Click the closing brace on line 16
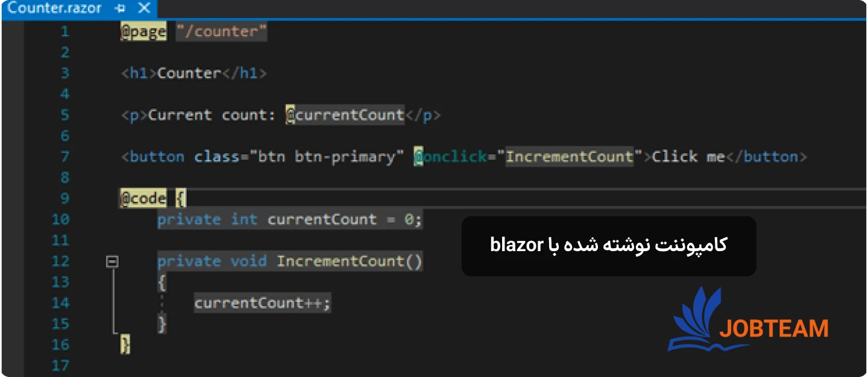This screenshot has width=868, height=377. 125,344
